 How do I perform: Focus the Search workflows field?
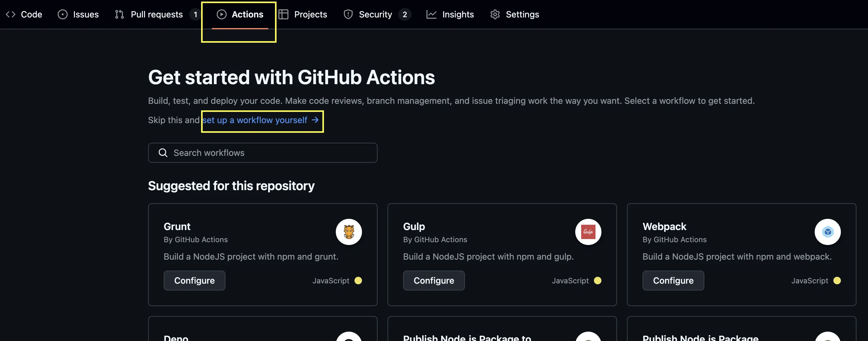(x=263, y=153)
